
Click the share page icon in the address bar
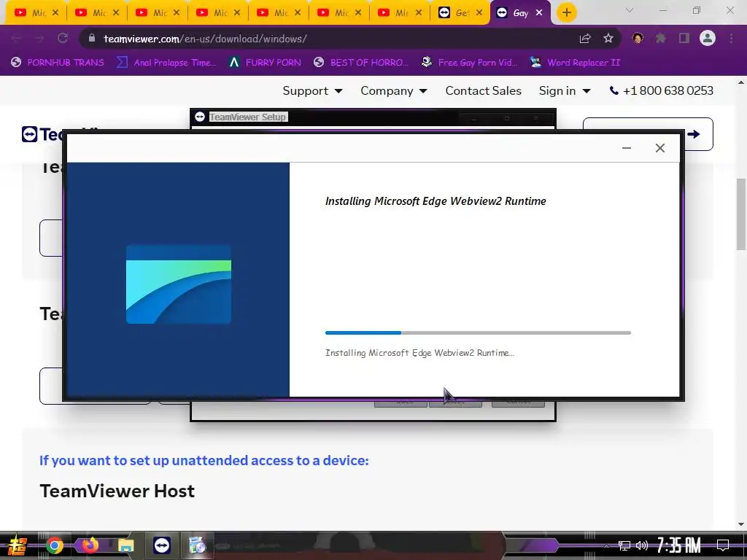(585, 39)
